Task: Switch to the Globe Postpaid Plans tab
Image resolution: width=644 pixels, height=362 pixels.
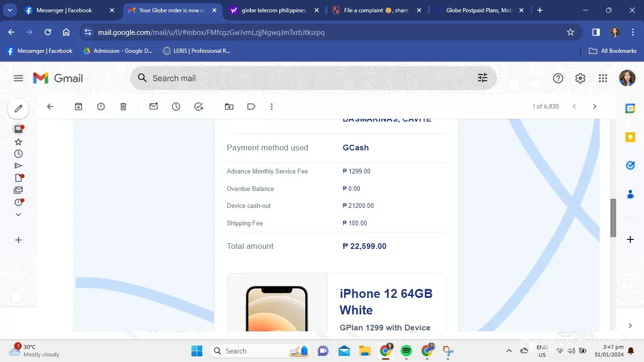Action: 479,10
